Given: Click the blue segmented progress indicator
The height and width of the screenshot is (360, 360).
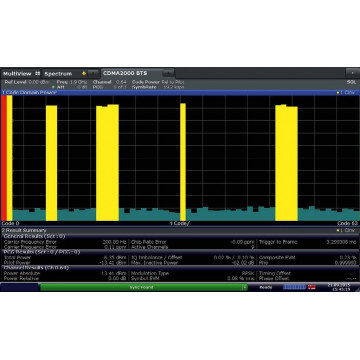Looking at the screenshot, I should tap(294, 287).
